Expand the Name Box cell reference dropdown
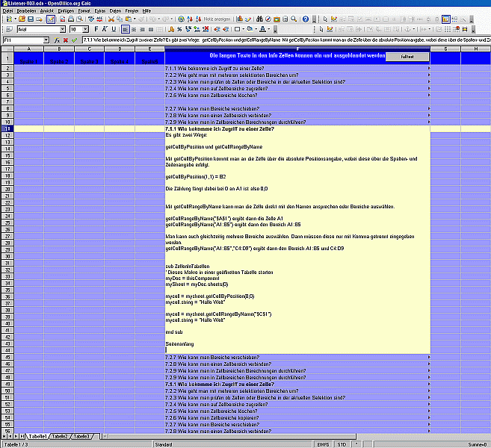Viewport: 491px width, 448px height. tap(46, 39)
